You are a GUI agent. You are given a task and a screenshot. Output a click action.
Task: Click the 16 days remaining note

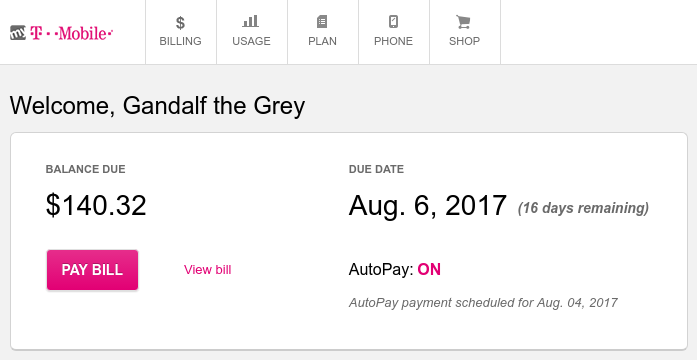(583, 208)
